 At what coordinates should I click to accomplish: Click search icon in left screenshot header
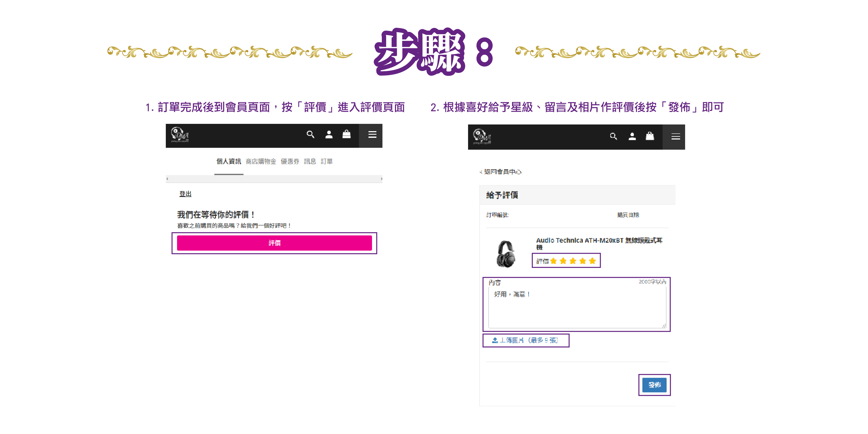[x=310, y=135]
